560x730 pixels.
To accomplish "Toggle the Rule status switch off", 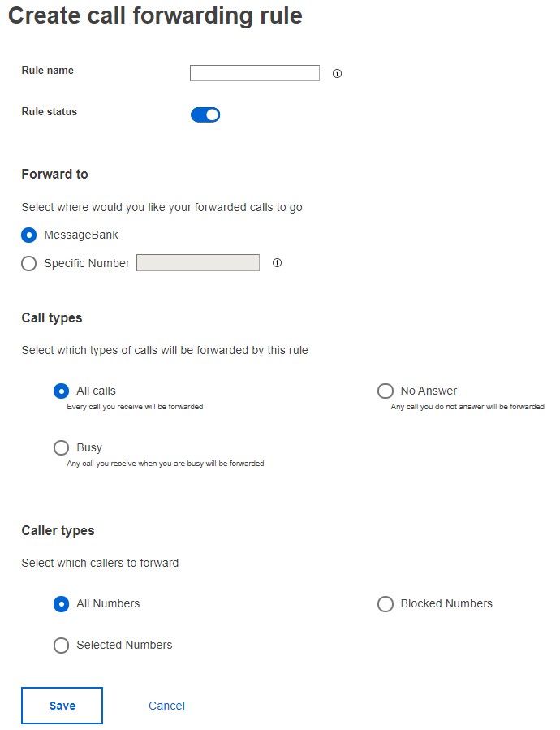I will (205, 114).
